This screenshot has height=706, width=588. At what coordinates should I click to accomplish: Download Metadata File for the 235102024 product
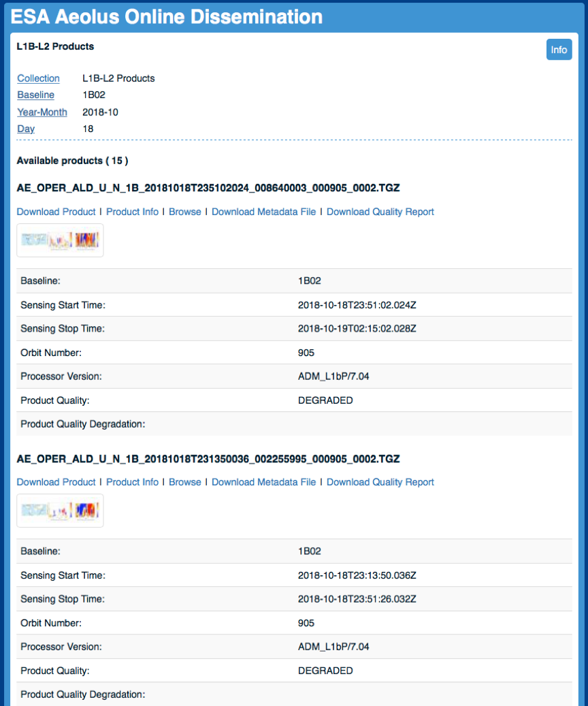(264, 212)
